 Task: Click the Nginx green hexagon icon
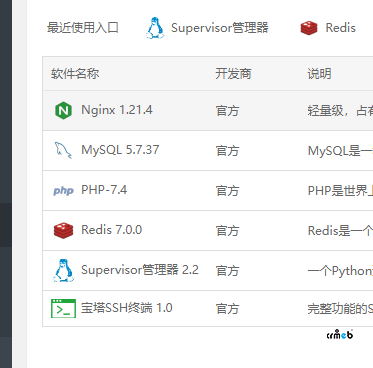click(63, 110)
